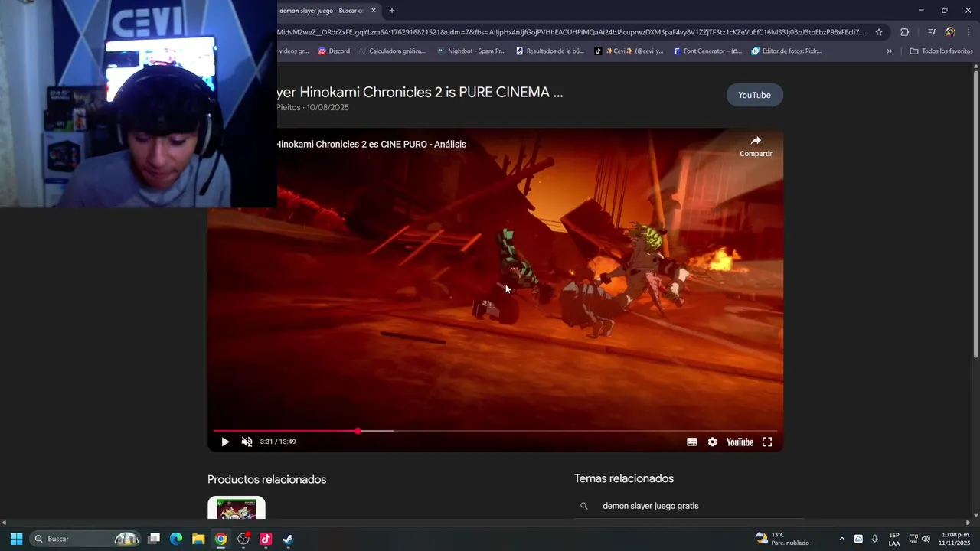Screen dimensions: 980x551
Task: Open the 'Nightbot - Spam Pr...' bookmark
Action: 471,51
